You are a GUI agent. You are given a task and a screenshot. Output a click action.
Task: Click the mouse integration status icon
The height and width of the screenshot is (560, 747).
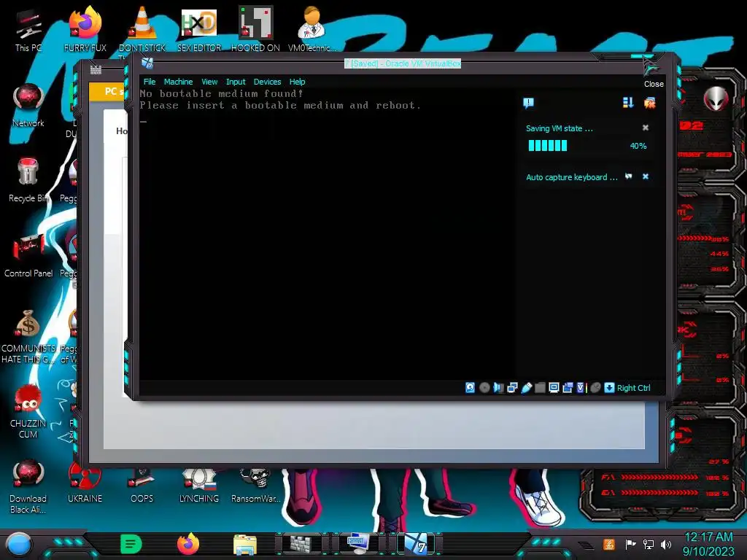[595, 388]
